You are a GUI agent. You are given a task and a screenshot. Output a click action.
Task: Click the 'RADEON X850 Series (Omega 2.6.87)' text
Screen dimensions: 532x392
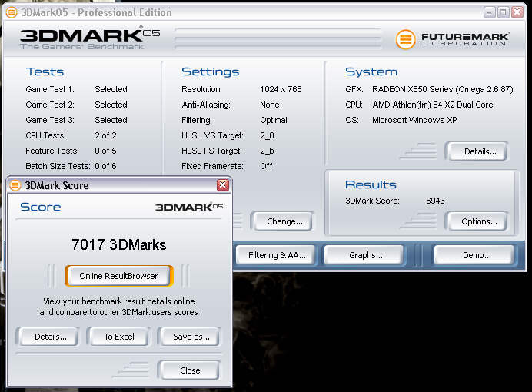tap(442, 89)
